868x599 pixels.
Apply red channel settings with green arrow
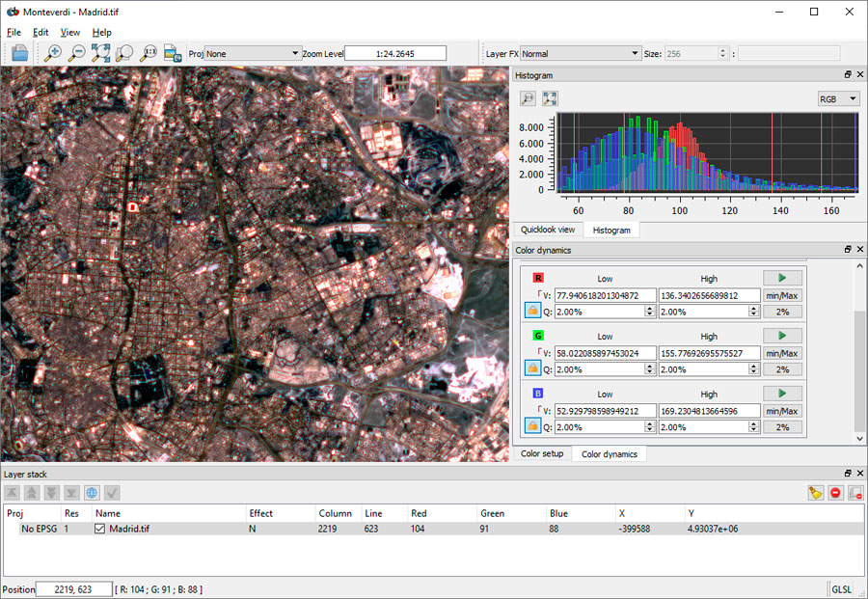click(782, 278)
